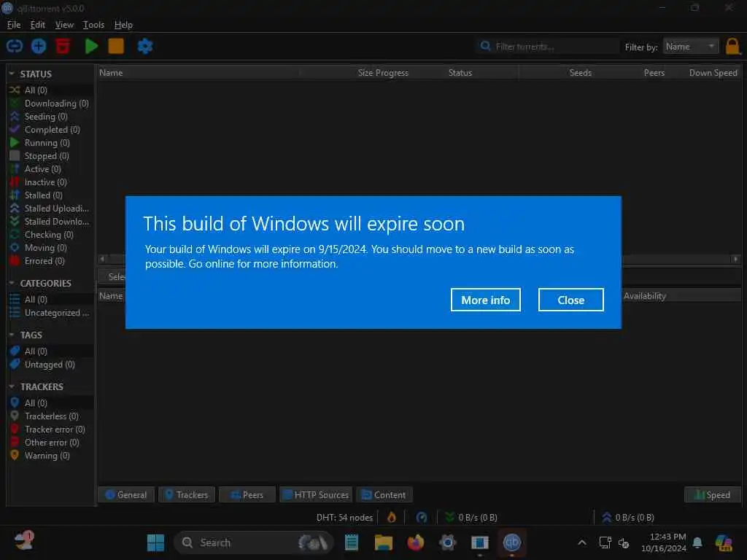Click the Add torrent link toolbar icon

15,46
